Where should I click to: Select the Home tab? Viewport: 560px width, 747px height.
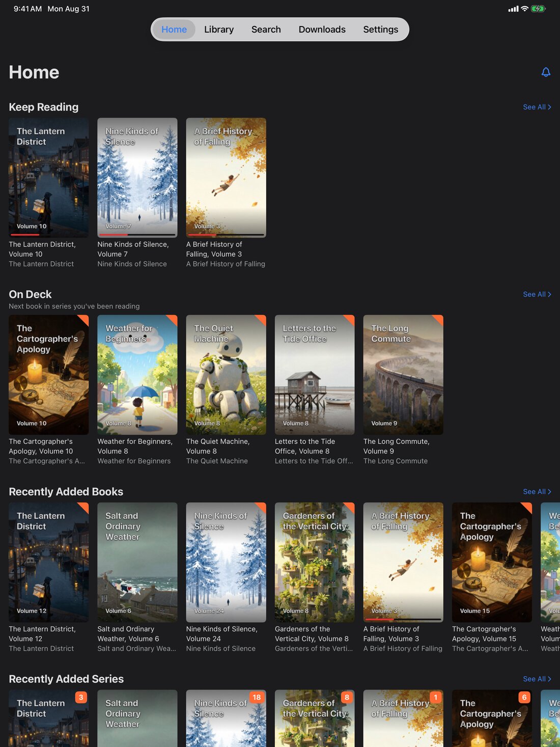point(174,30)
